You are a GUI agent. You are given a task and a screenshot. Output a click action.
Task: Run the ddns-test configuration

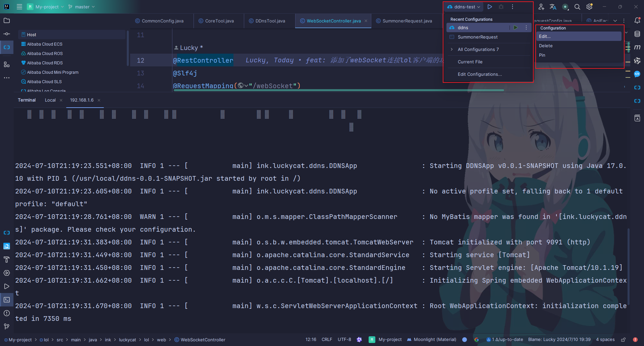[490, 7]
